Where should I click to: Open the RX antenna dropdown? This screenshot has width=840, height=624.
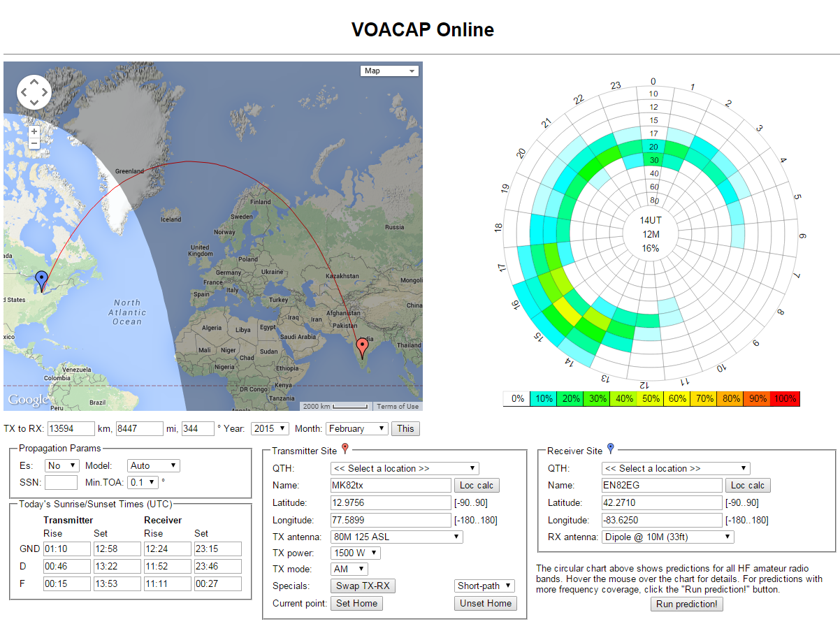point(667,537)
